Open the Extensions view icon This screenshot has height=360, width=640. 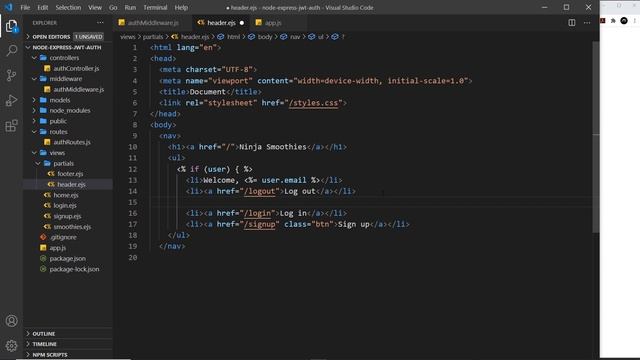coord(11,126)
